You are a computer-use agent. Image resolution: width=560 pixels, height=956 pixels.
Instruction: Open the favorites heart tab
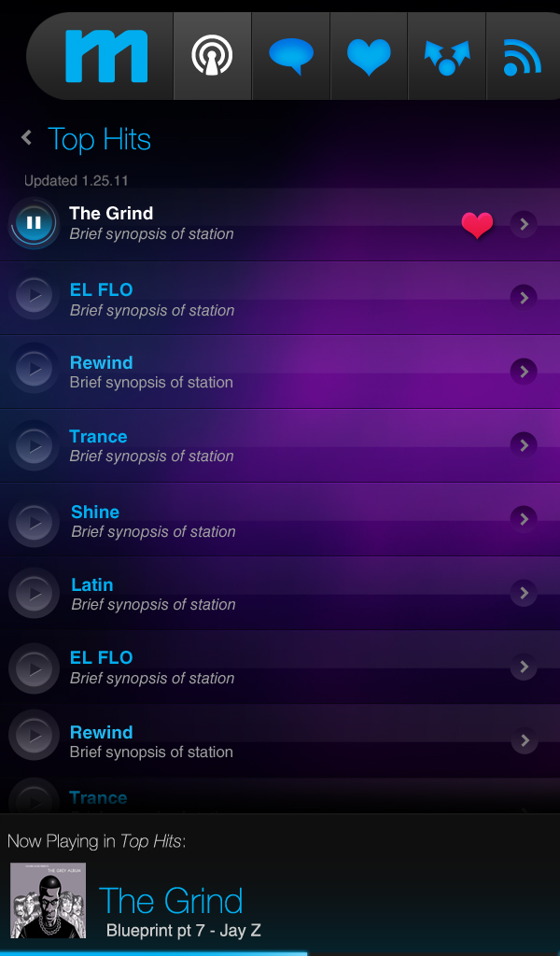pyautogui.click(x=369, y=56)
